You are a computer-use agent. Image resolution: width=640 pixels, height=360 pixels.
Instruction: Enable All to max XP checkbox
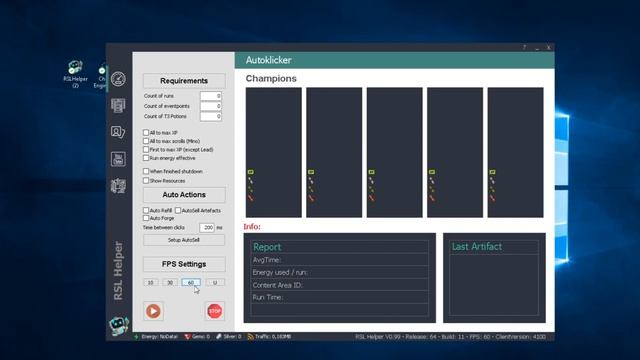click(146, 133)
